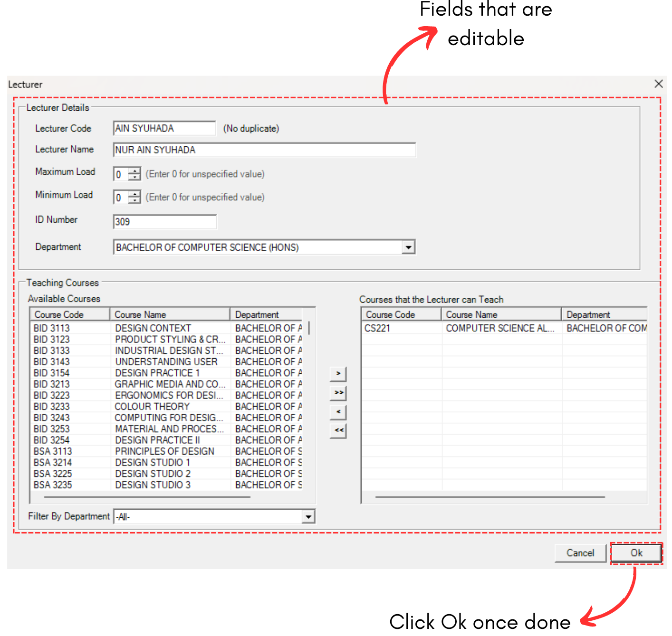672x636 pixels.
Task: Click the double left arrow remove-all button
Action: coord(338,430)
